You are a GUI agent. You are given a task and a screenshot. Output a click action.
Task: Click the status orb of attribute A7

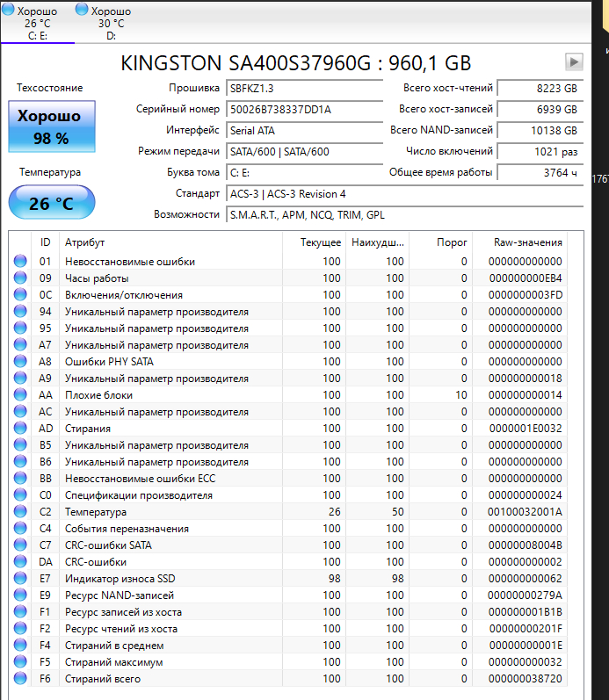coord(20,344)
